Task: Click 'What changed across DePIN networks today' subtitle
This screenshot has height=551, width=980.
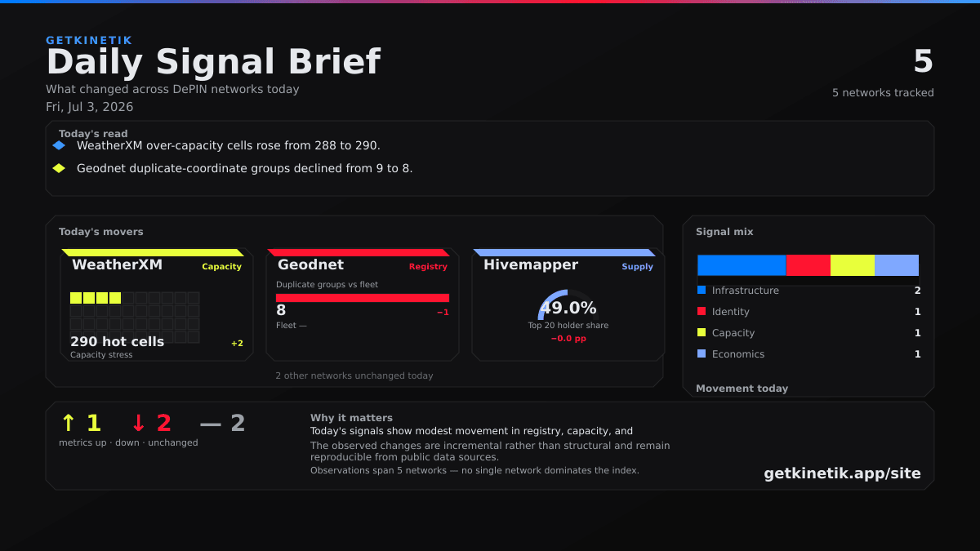Action: pyautogui.click(x=172, y=90)
